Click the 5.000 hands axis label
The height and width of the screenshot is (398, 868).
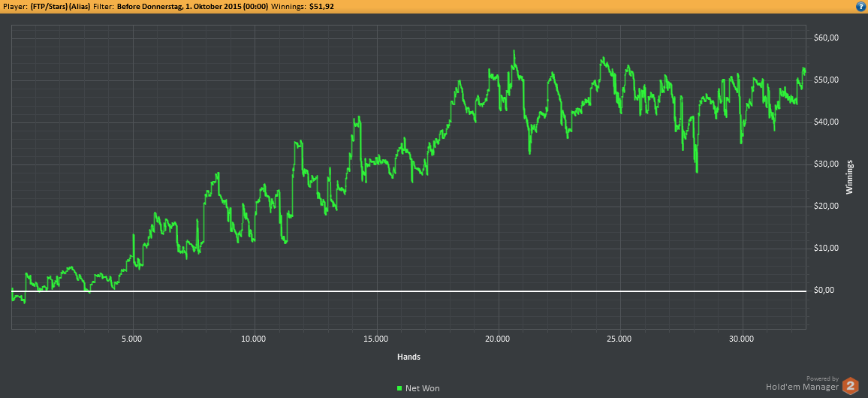point(132,339)
